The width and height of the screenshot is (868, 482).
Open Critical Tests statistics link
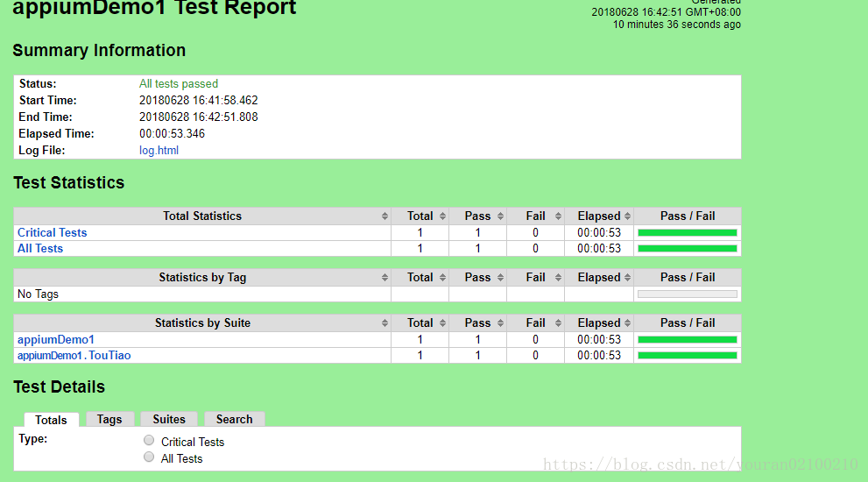(52, 233)
